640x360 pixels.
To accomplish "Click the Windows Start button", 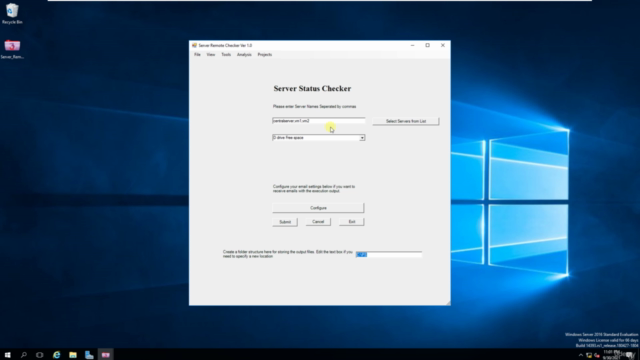I will (7, 355).
